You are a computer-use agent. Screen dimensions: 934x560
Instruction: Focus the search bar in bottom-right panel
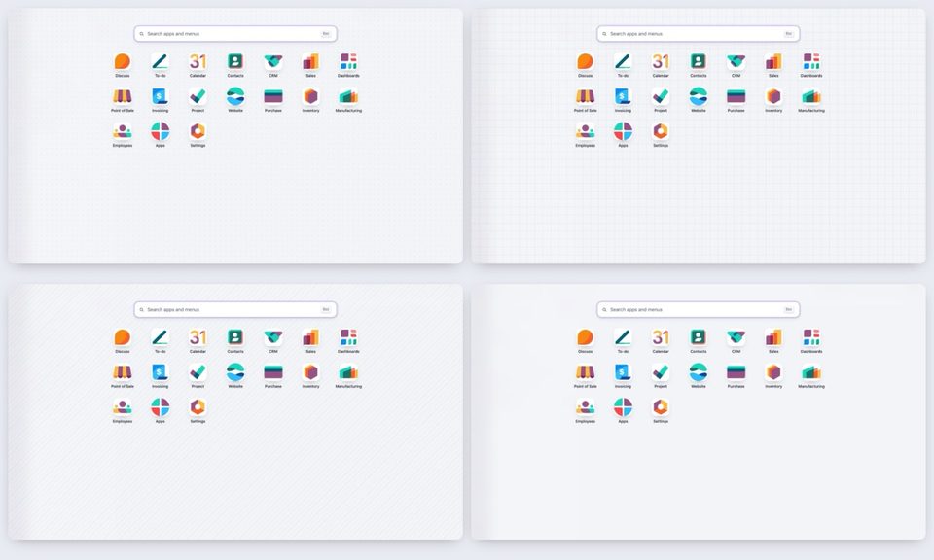point(699,309)
